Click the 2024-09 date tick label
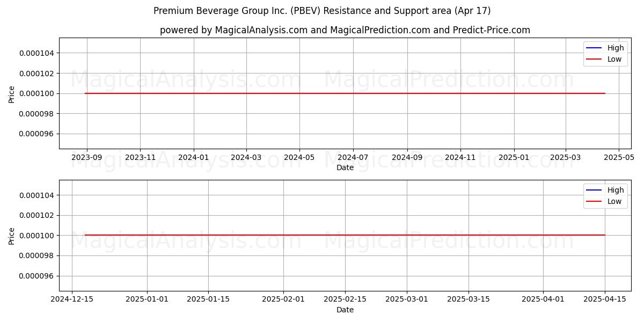This screenshot has width=644, height=322. (407, 158)
